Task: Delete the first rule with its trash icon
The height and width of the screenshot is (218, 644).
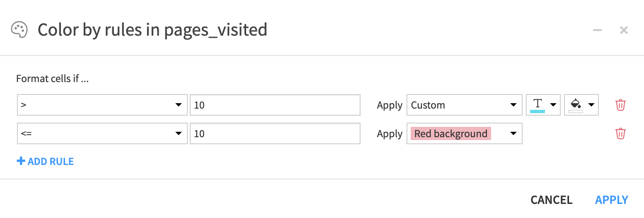Action: 620,105
